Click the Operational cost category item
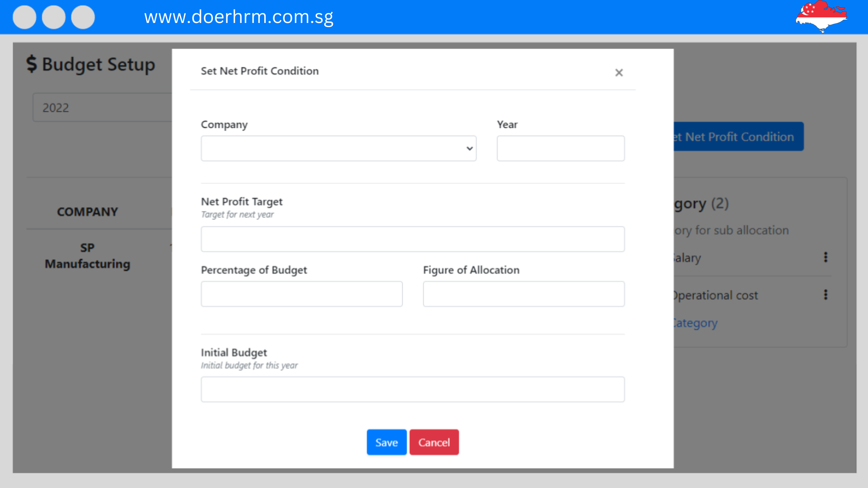This screenshot has height=488, width=868. (x=715, y=295)
